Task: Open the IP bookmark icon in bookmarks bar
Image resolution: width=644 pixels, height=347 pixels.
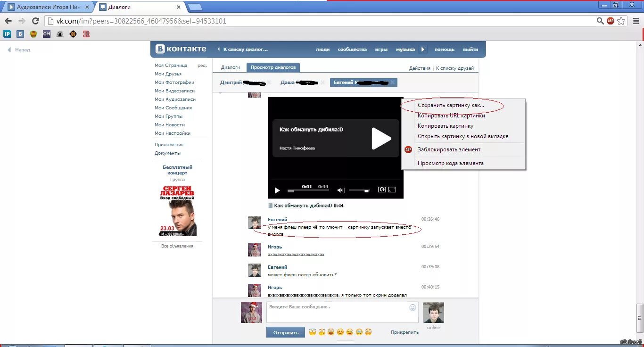Action: tap(7, 34)
